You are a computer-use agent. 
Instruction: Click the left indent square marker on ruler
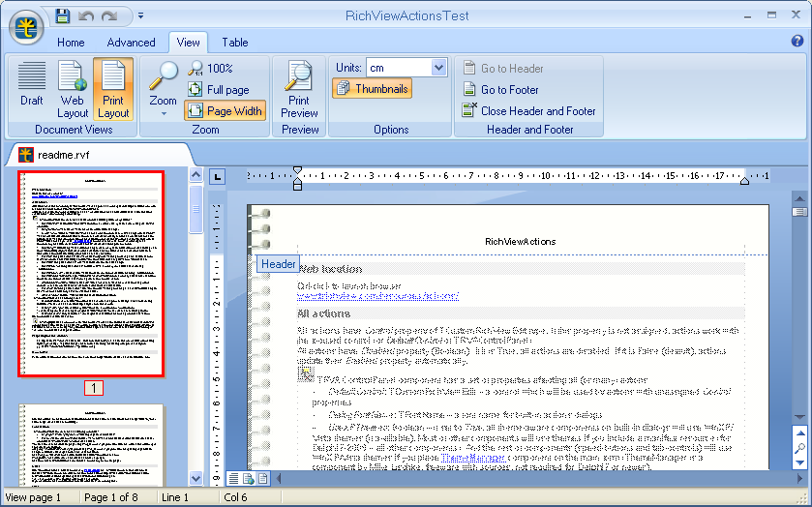click(x=297, y=186)
